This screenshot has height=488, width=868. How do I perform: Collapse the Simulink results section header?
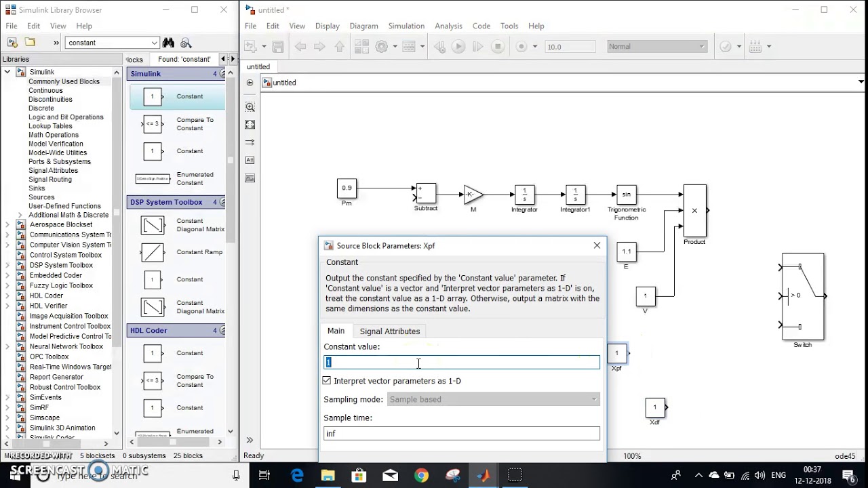tap(223, 74)
